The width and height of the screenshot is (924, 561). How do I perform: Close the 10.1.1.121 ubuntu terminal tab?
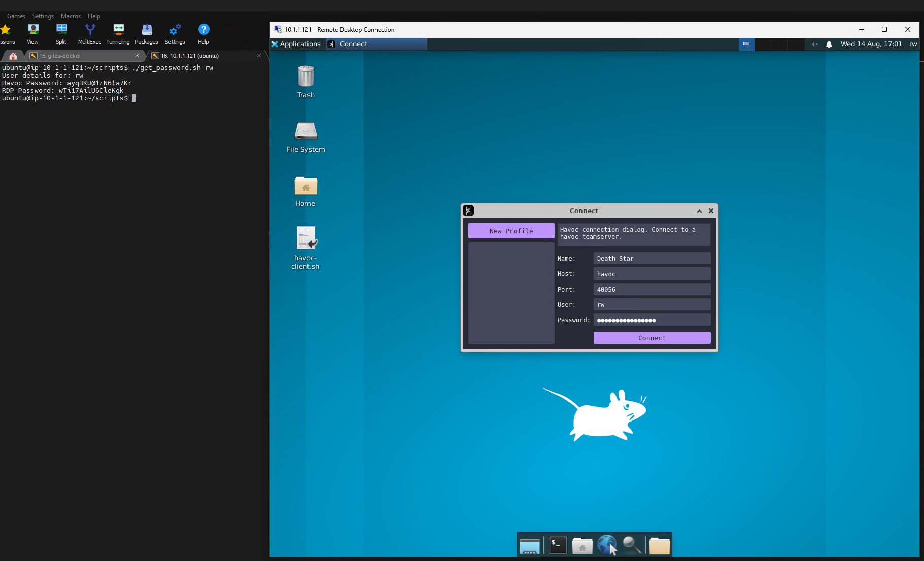coord(259,56)
